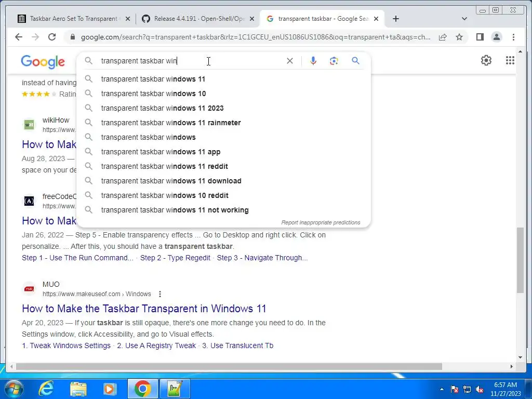This screenshot has width=532, height=399.
Task: Choose suggestion transparent taskbar windows 10
Action: point(224,94)
